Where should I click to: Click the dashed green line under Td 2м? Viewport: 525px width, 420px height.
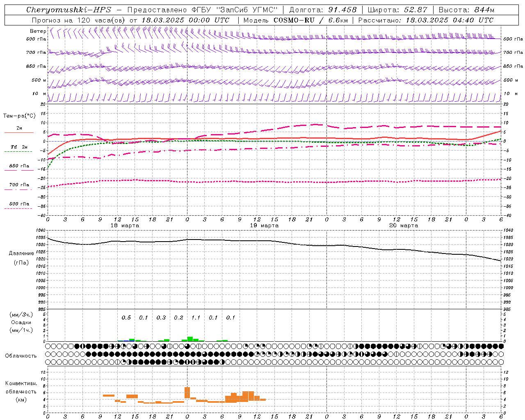click(18, 152)
